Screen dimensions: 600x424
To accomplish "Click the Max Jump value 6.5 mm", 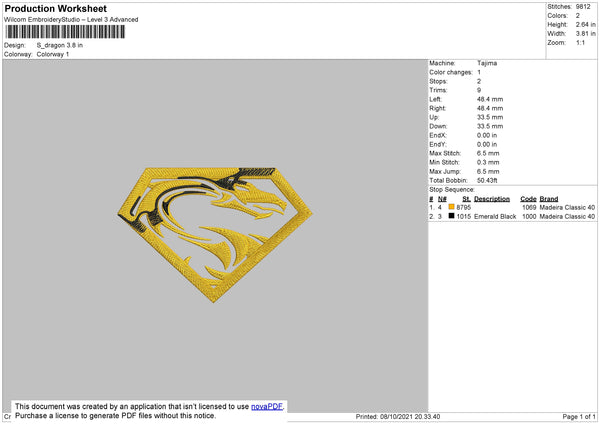I will pyautogui.click(x=488, y=171).
